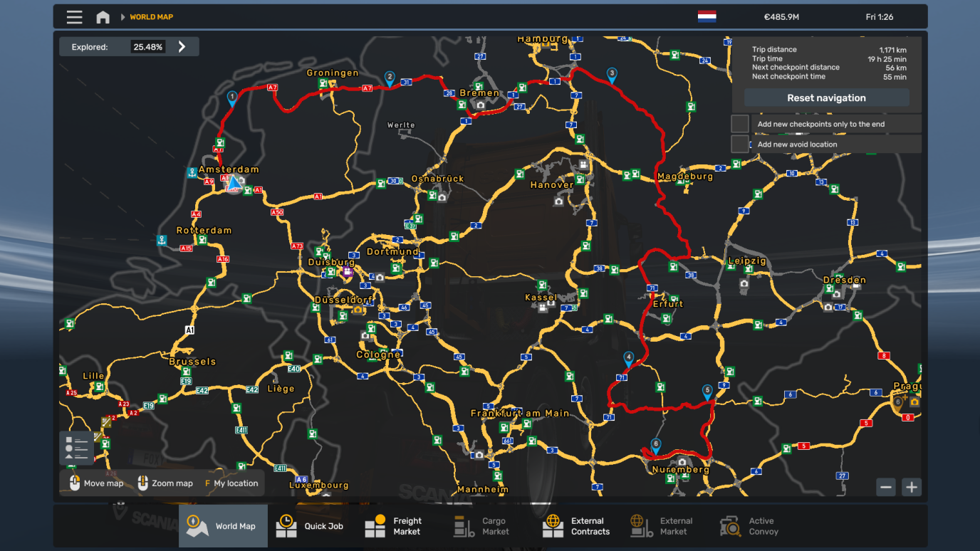Toggle 'Add new avoid location' checkbox
Image resolution: width=980 pixels, height=551 pixels.
(x=740, y=145)
